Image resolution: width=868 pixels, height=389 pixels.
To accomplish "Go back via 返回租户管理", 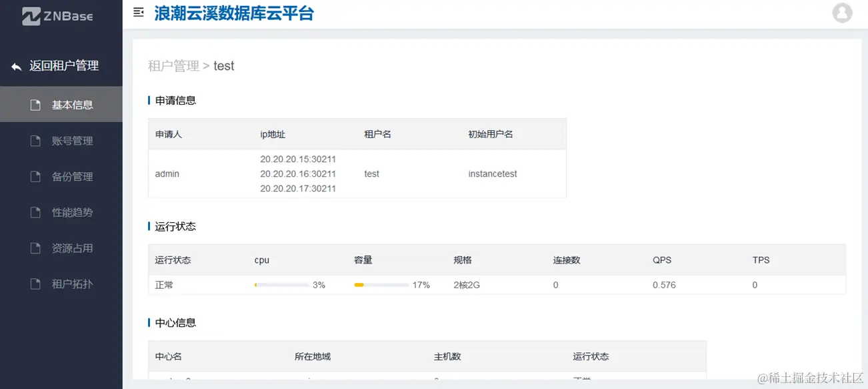I will pyautogui.click(x=64, y=66).
